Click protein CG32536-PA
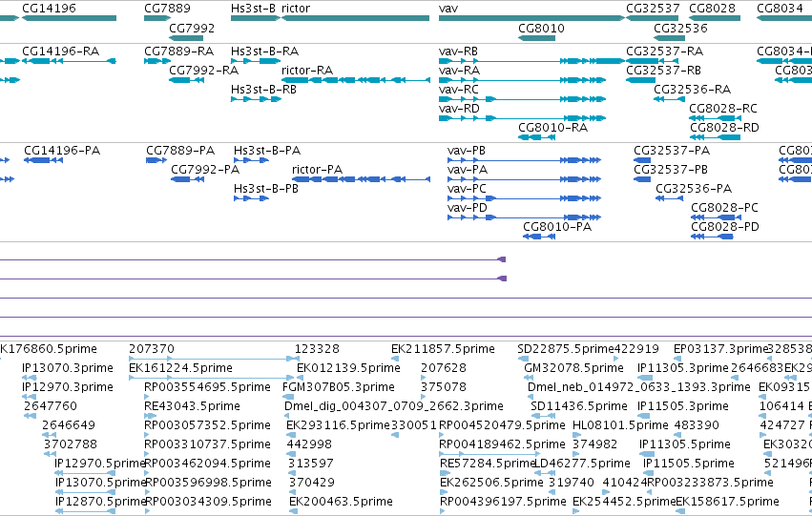This screenshot has height=516, width=812. pos(669,198)
